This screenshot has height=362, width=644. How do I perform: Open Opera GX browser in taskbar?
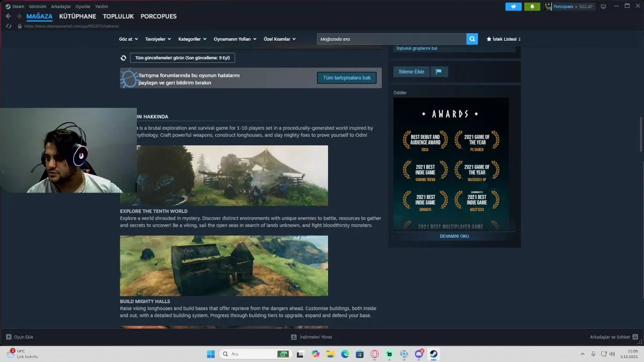374,354
